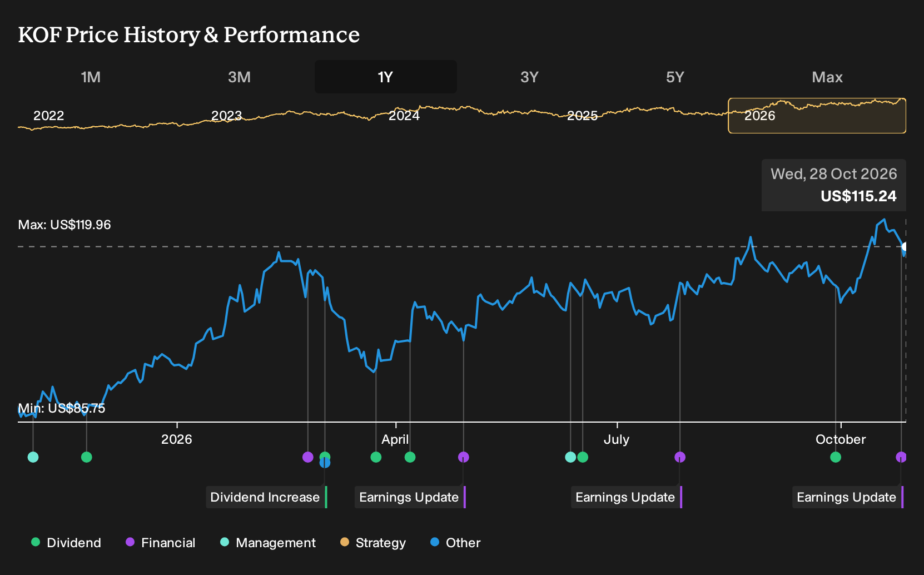Show Max price history range
This screenshot has height=575, width=924.
(x=827, y=77)
